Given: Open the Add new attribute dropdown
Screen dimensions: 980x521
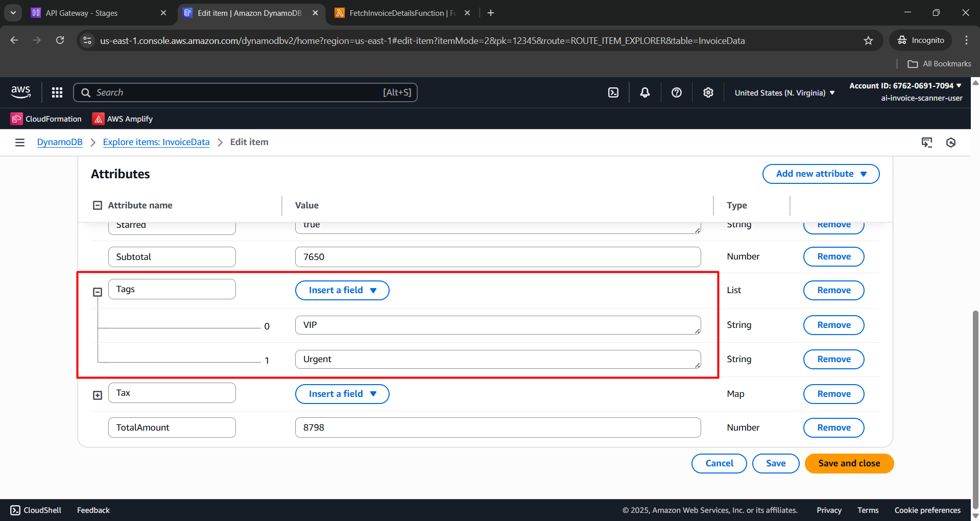Looking at the screenshot, I should (820, 174).
